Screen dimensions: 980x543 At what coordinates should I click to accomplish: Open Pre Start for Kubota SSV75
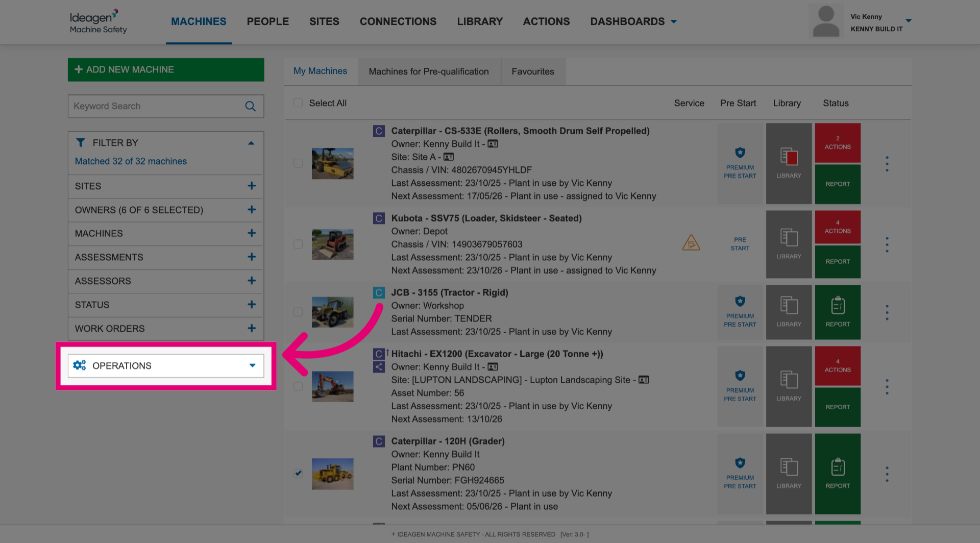coord(740,244)
